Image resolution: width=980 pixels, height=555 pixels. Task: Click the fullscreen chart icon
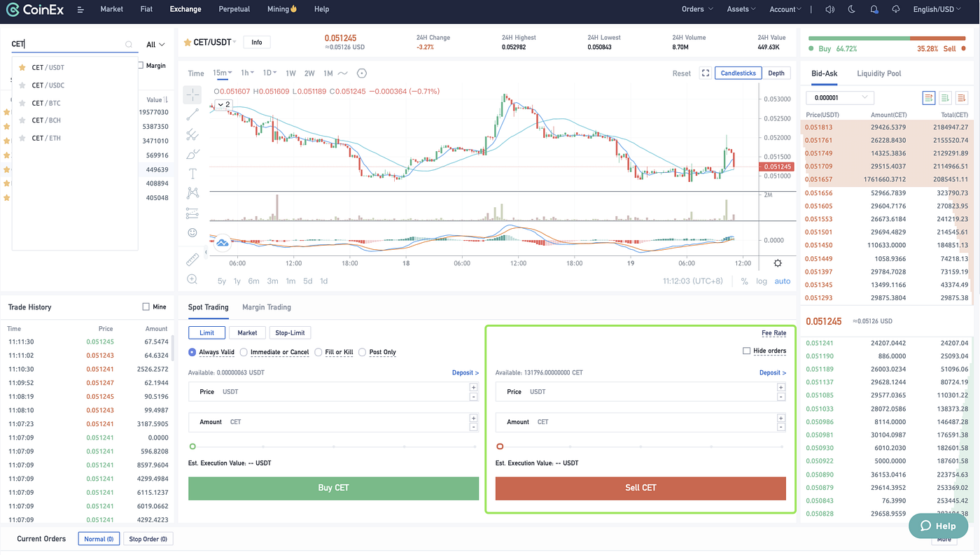point(706,73)
